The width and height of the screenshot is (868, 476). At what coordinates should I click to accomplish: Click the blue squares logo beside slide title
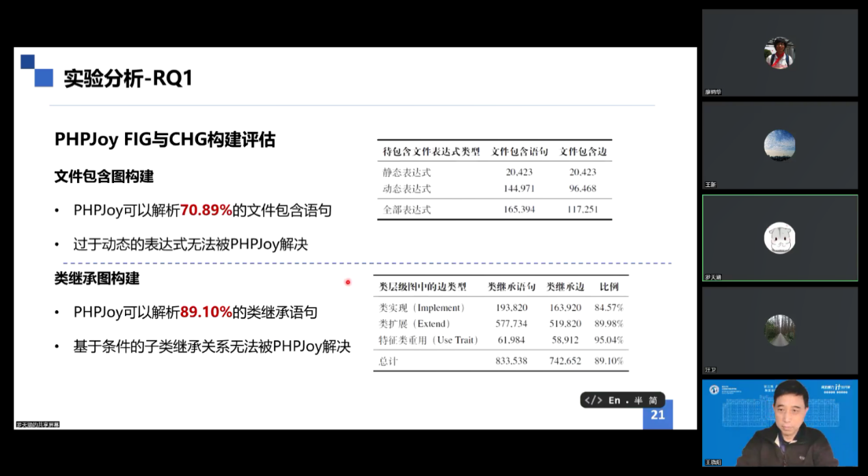(37, 70)
